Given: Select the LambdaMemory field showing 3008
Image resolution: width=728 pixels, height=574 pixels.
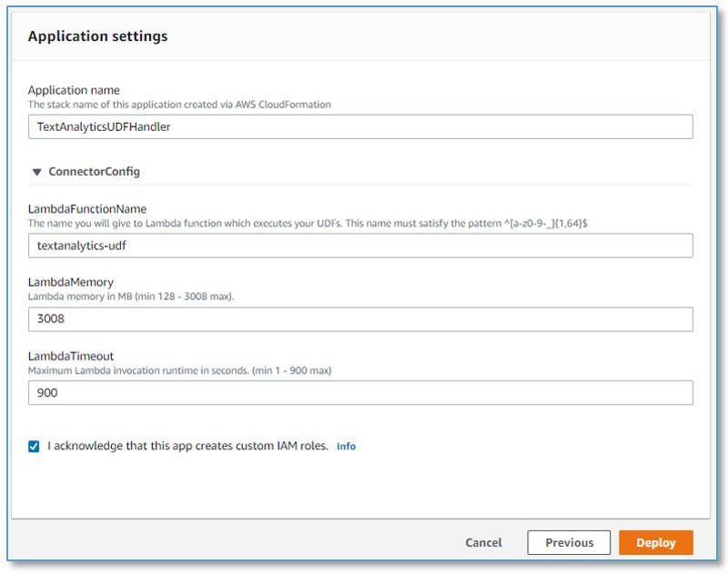Looking at the screenshot, I should point(360,318).
